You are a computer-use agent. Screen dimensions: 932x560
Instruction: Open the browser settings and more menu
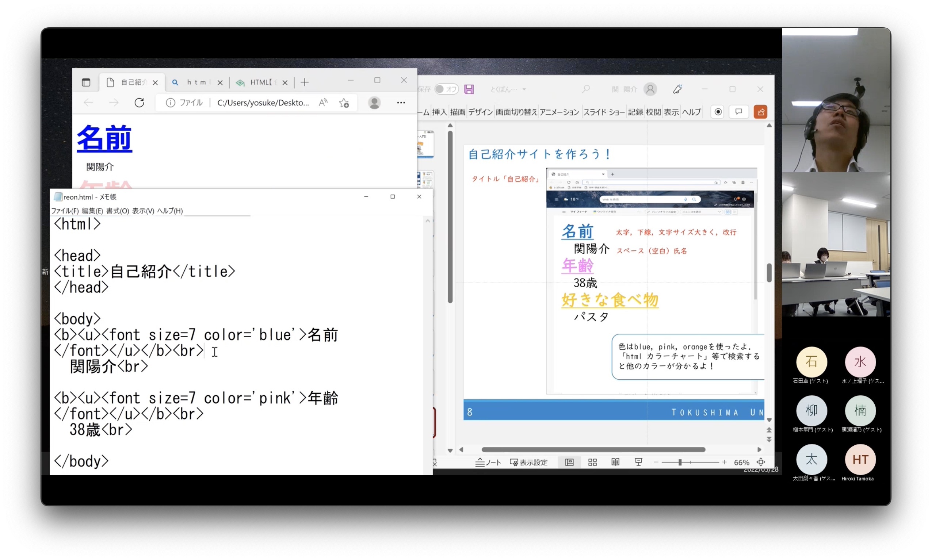(x=401, y=103)
